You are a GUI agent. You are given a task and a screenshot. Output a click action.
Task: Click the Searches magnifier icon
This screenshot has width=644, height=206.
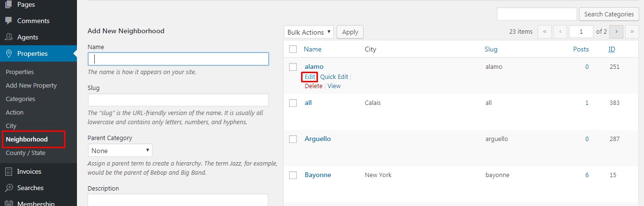pyautogui.click(x=9, y=188)
